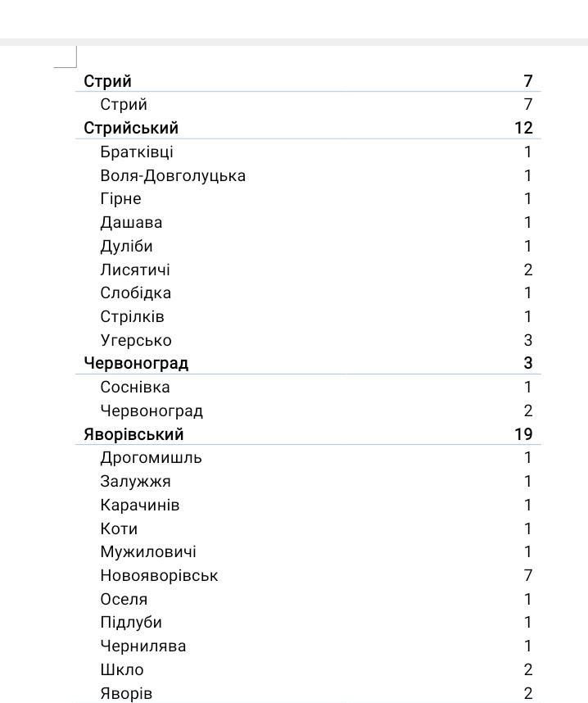Viewport: 588px width, 703px height.
Task: Select the Яворівський district heading
Action: pyautogui.click(x=133, y=434)
